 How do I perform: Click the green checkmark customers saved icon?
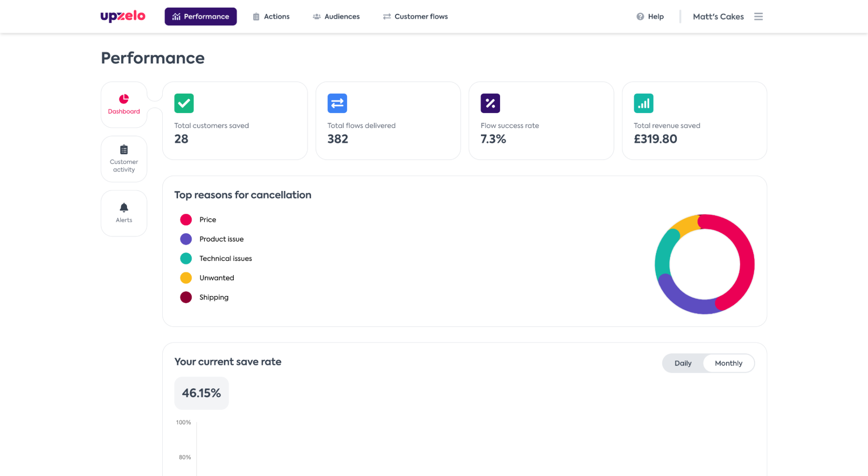[x=184, y=103]
